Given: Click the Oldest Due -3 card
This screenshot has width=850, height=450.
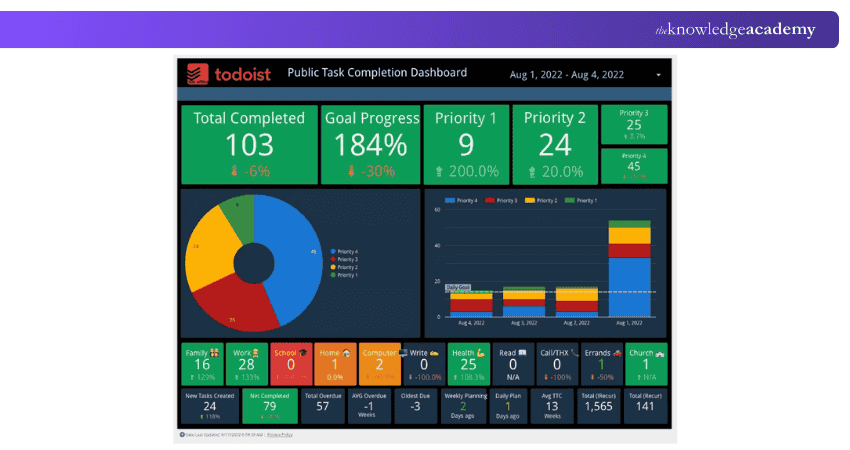Looking at the screenshot, I should tap(415, 406).
